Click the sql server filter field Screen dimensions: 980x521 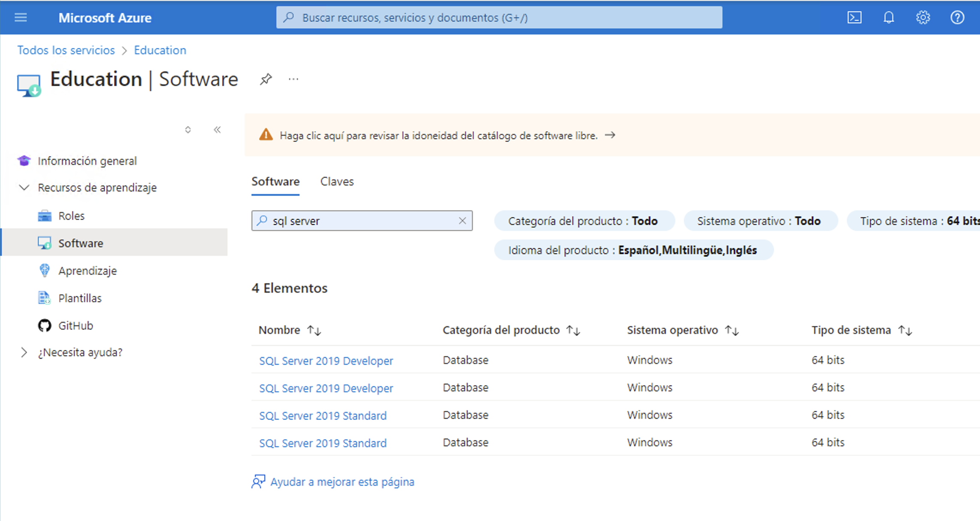click(x=362, y=221)
